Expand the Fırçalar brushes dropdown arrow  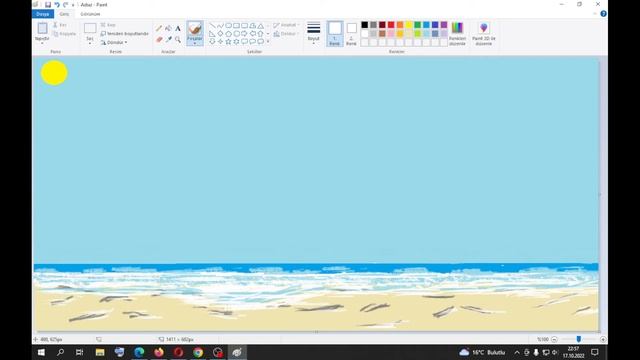coord(195,44)
